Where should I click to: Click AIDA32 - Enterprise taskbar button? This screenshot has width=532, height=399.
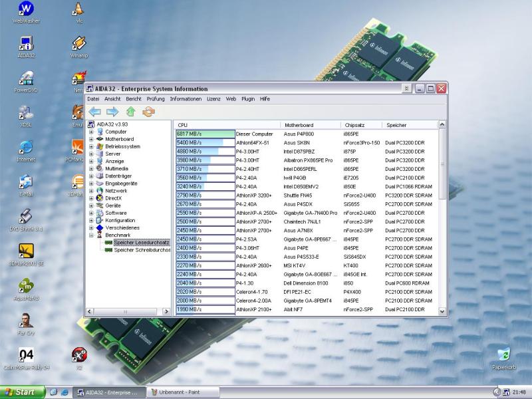[x=109, y=392]
